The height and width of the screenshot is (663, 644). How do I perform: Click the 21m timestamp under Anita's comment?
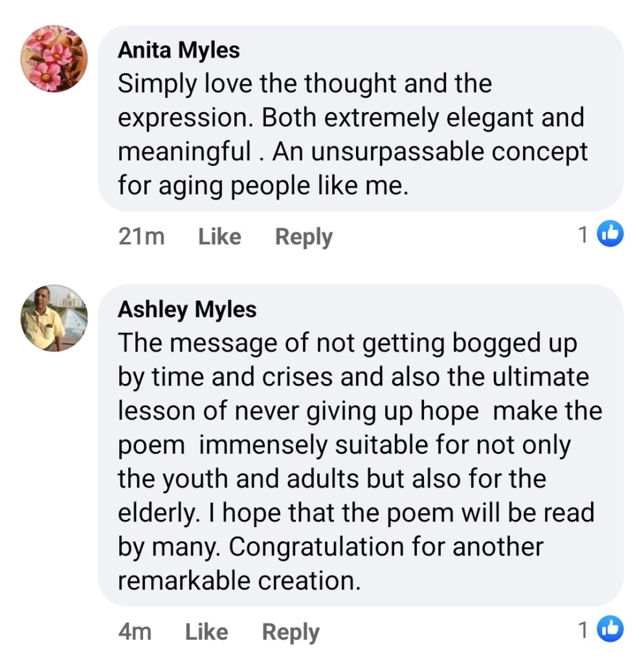141,237
